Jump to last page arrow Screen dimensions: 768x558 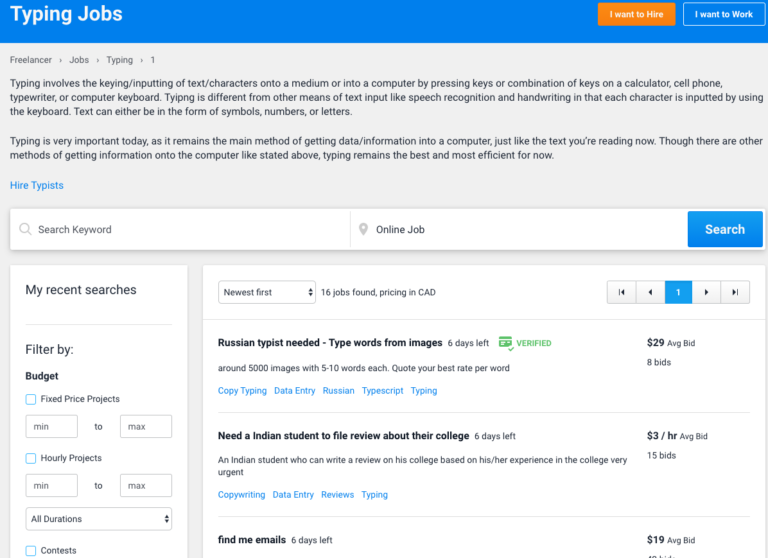click(735, 292)
